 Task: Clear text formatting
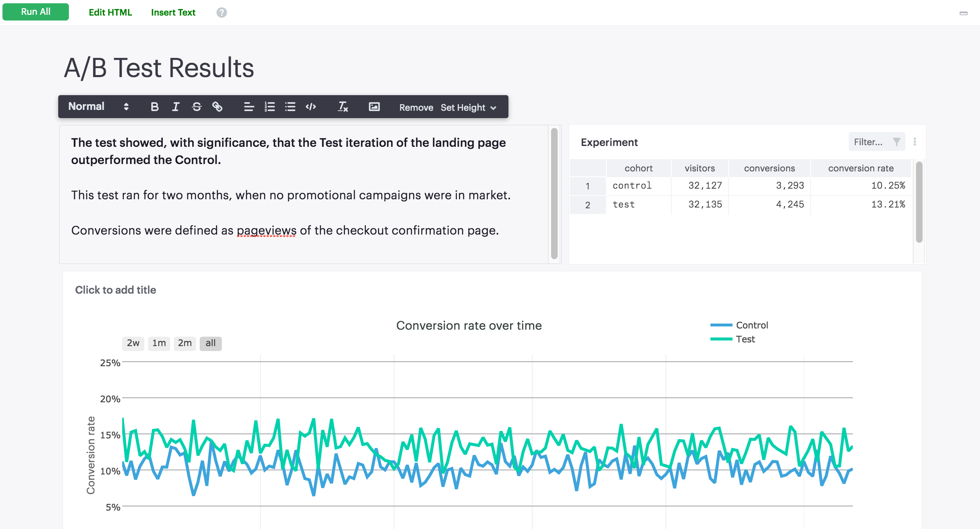tap(343, 107)
